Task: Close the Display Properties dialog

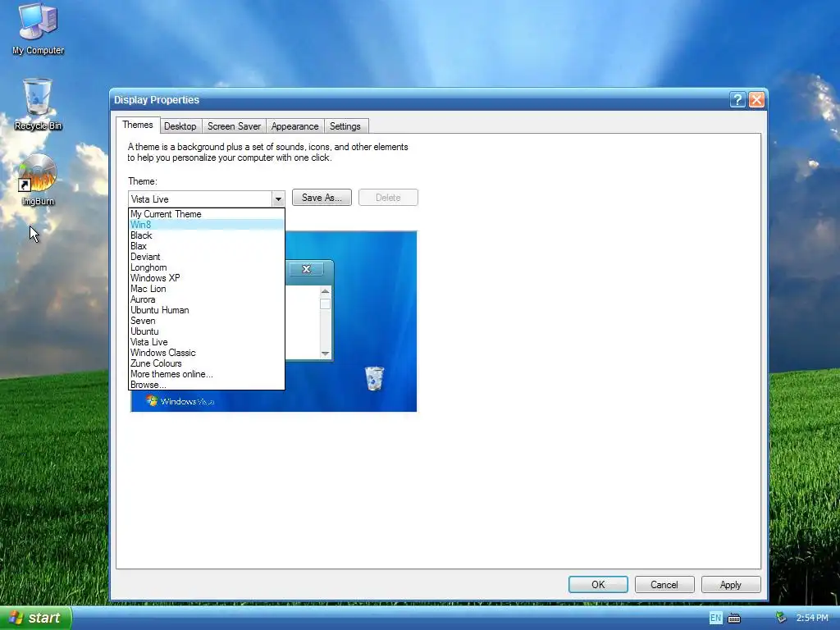Action: (756, 99)
